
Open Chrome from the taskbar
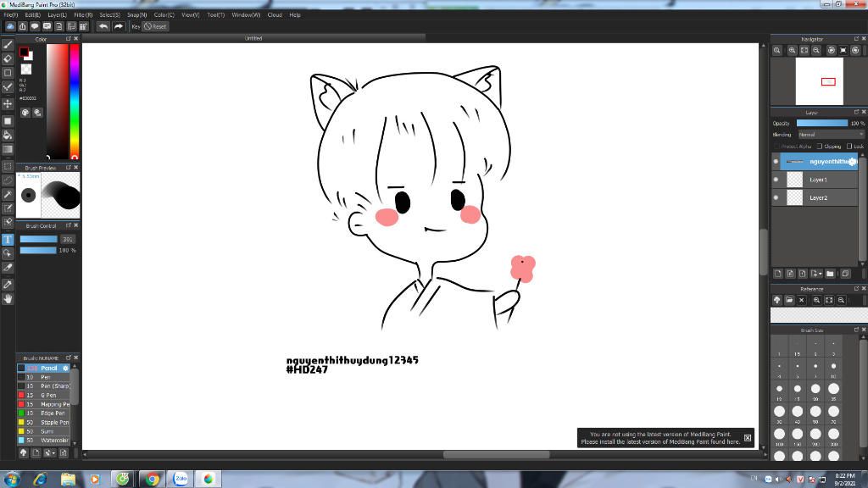point(152,480)
